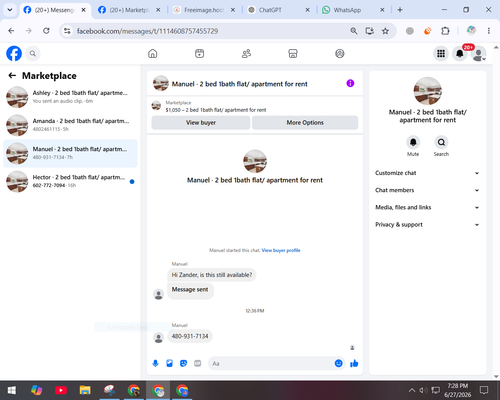The height and width of the screenshot is (400, 500).
Task: Expand Media, files and links section
Action: (427, 207)
